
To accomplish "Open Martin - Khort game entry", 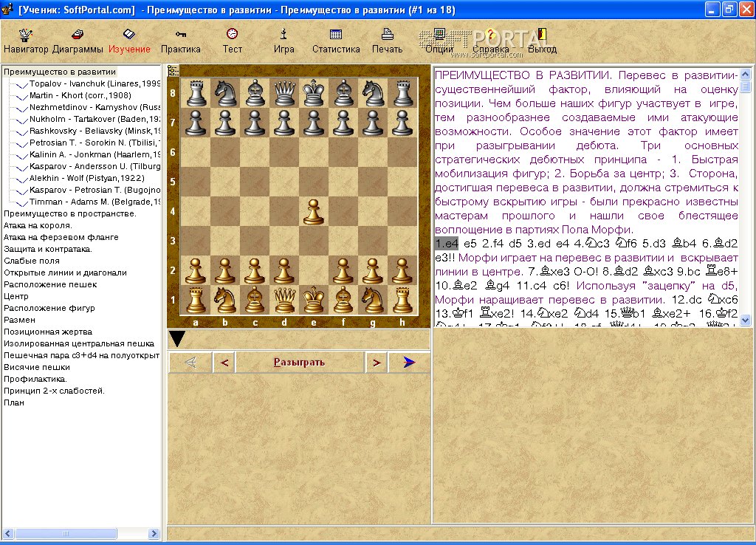I will point(80,95).
